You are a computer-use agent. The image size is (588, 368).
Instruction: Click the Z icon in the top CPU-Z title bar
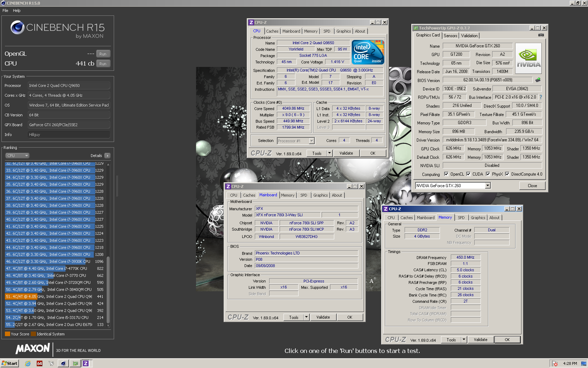(x=251, y=22)
